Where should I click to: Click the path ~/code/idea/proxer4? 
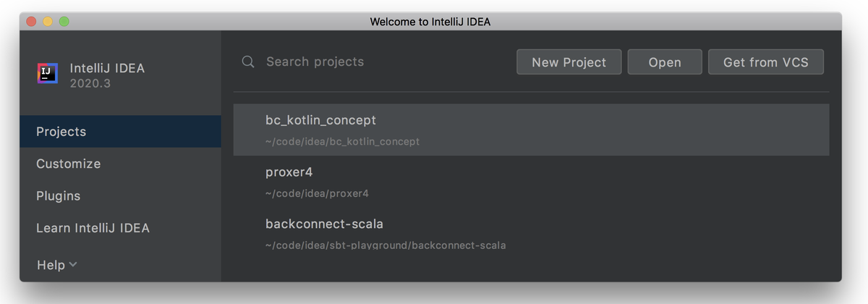(317, 194)
